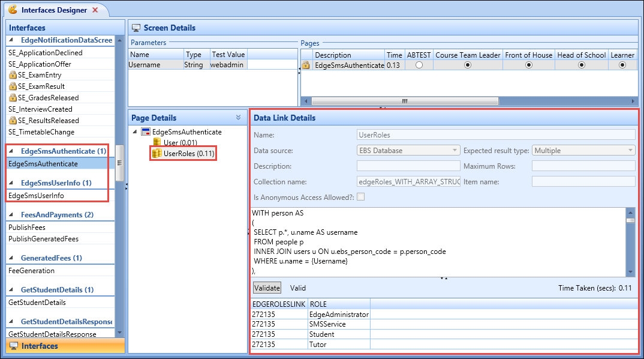
Task: Click the padlock icon on the EdgeSmsAuthenticate page row
Action: [305, 65]
